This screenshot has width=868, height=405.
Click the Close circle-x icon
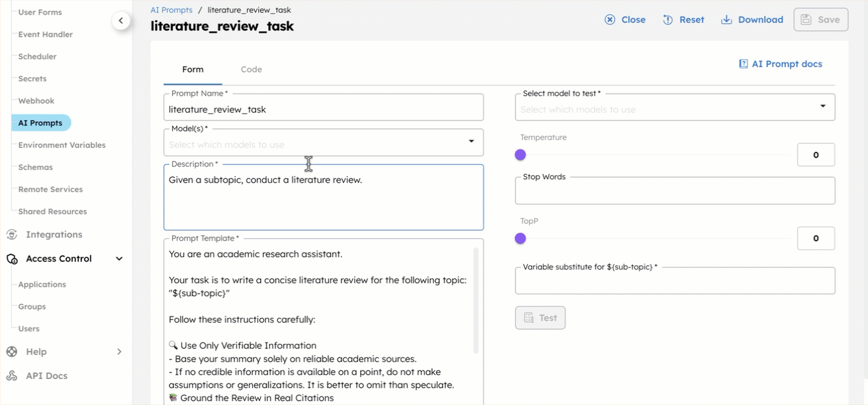coord(610,20)
